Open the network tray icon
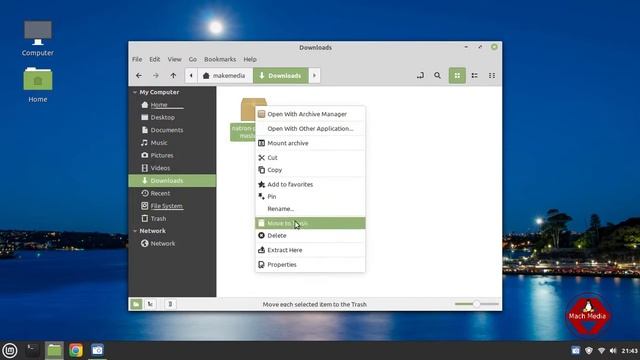640x360 pixels. tap(601, 351)
